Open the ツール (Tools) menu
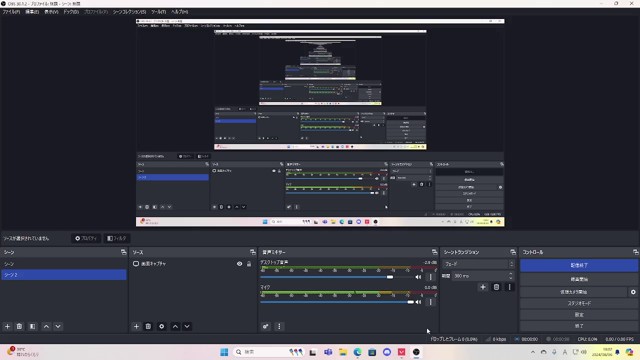 click(158, 12)
